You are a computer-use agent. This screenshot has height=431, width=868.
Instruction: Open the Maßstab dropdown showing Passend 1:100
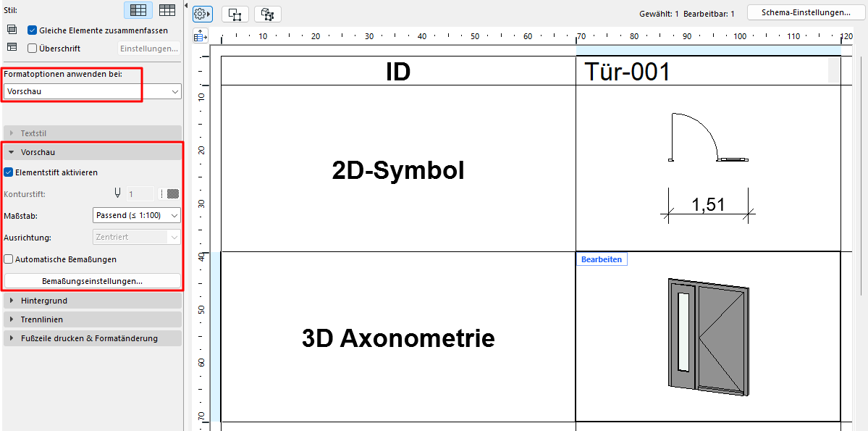pos(136,215)
